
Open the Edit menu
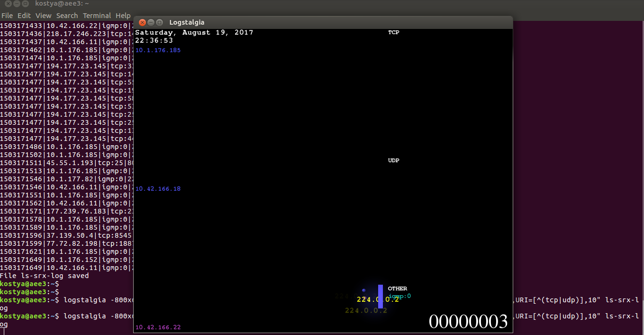coord(24,15)
